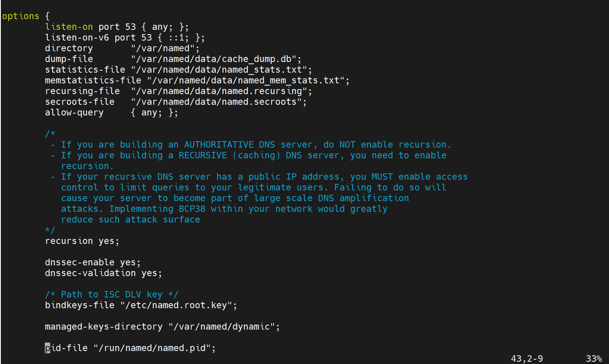The image size is (609, 364).
Task: Click the "listen-on-v6" directive
Action: point(77,37)
